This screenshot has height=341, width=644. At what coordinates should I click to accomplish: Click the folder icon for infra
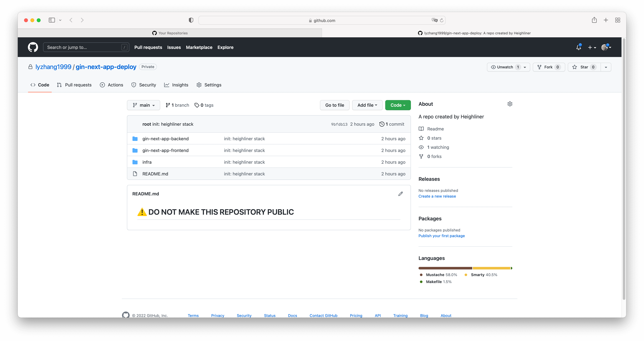135,162
